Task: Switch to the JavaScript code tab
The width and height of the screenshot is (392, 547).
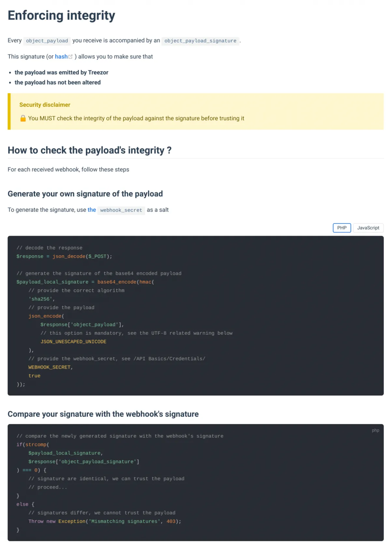Action: point(368,228)
